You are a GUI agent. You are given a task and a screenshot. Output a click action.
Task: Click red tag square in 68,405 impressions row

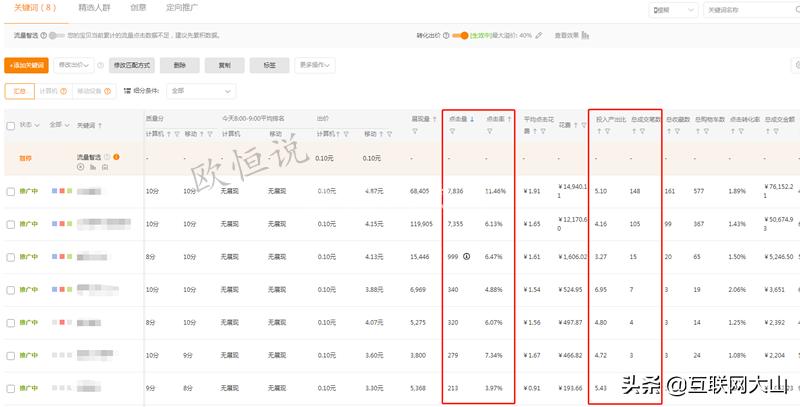click(x=62, y=191)
